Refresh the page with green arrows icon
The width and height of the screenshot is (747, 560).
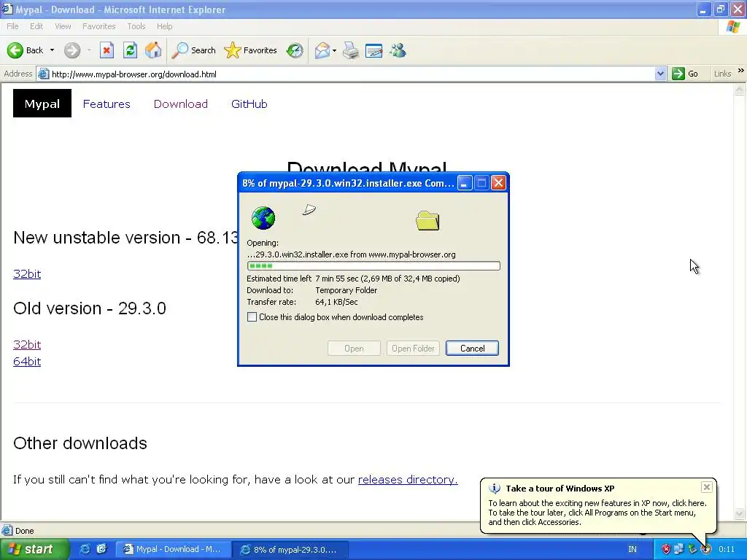pos(130,50)
